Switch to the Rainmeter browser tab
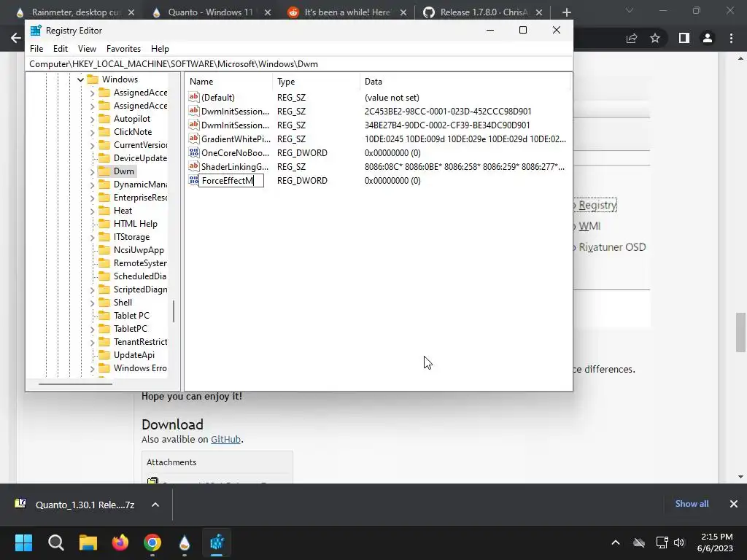The height and width of the screenshot is (560, 747). click(76, 12)
